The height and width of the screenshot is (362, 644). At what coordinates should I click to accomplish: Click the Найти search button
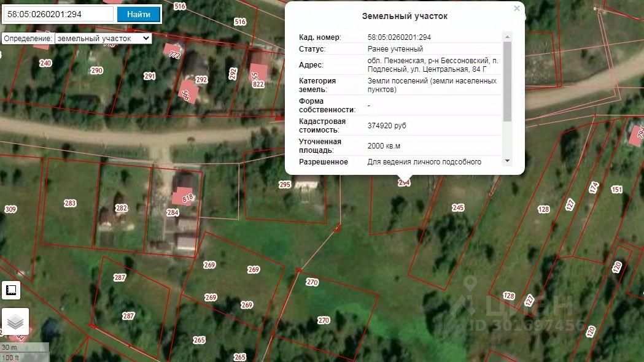[x=138, y=14]
